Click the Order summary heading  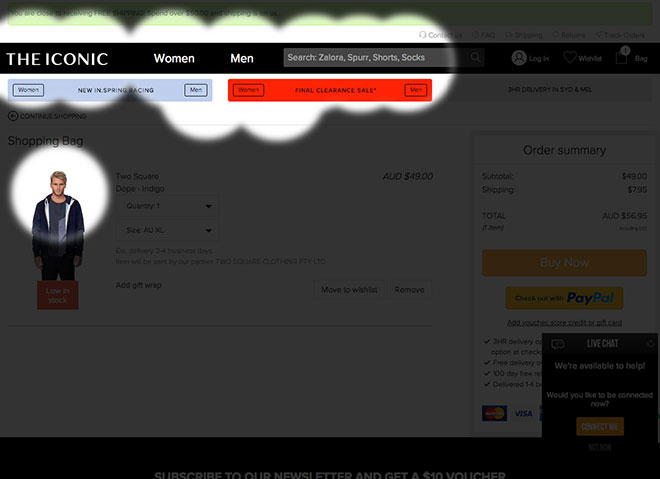point(564,150)
